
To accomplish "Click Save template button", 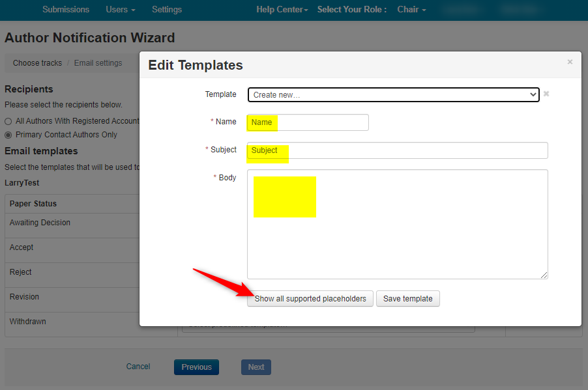I will pyautogui.click(x=408, y=299).
